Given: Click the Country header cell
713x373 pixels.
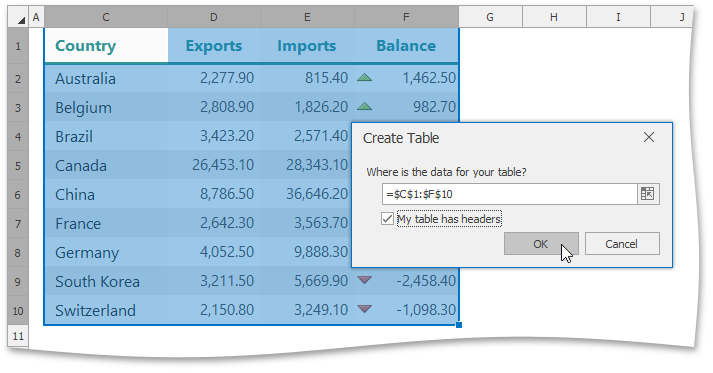Looking at the screenshot, I should click(106, 45).
